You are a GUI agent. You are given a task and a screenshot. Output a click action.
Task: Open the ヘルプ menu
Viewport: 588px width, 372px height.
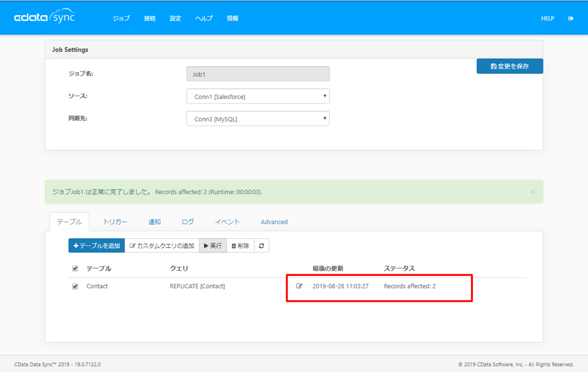(204, 19)
